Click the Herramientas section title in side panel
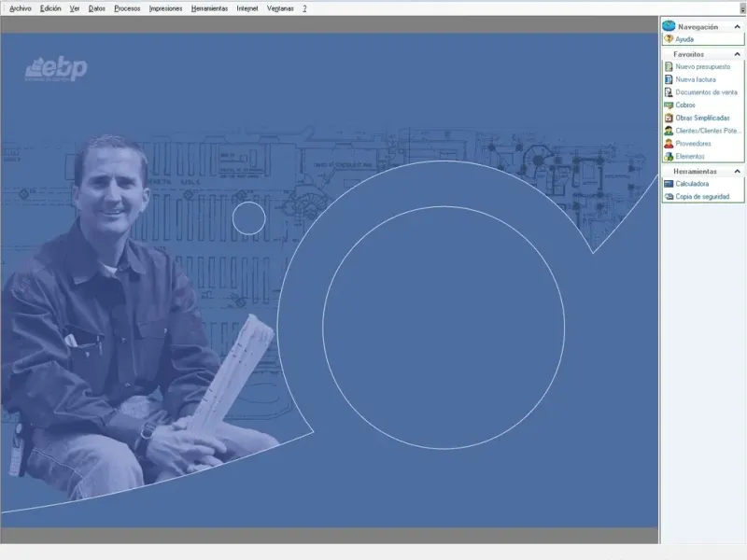747x560 pixels. coord(695,172)
